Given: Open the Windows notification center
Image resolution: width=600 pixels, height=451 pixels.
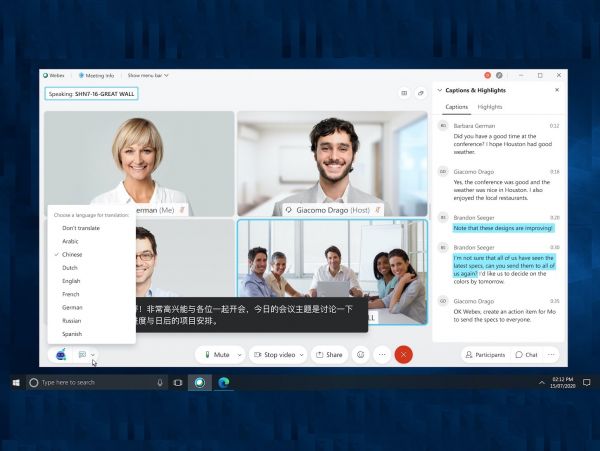Looking at the screenshot, I should 586,383.
